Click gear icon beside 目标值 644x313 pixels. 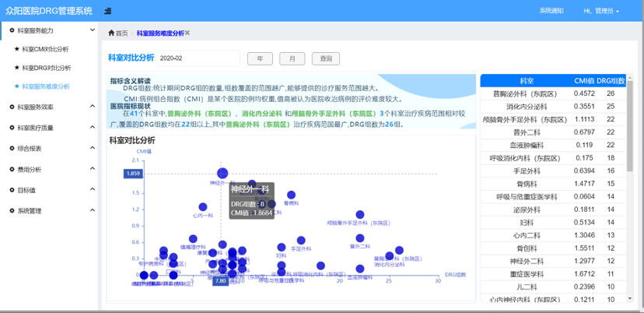12,190
